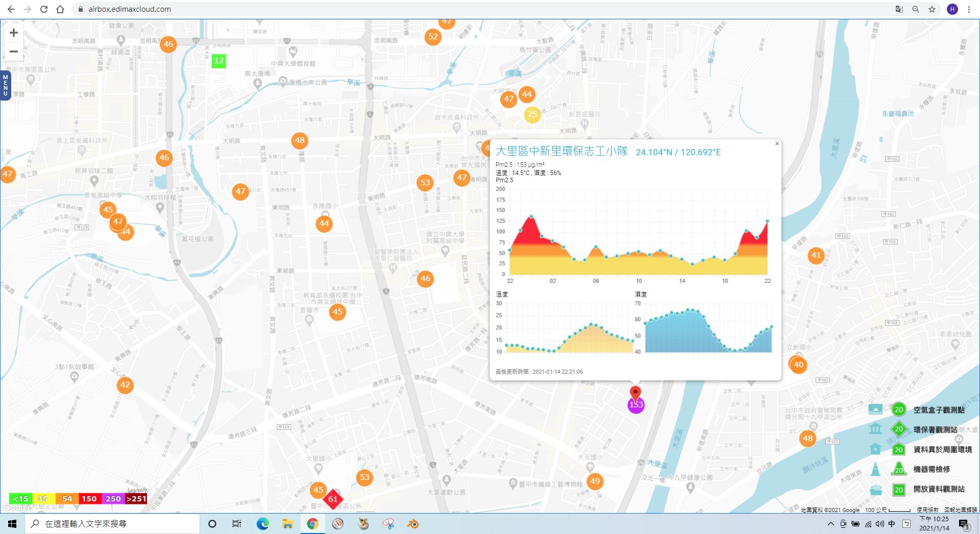Image resolution: width=980 pixels, height=534 pixels.
Task: Select the orange 42 marker near 文心南路
Action: click(125, 385)
